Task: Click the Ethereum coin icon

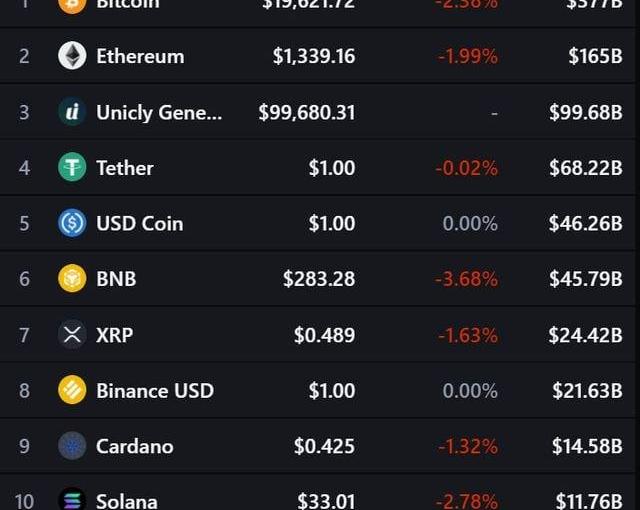Action: point(72,55)
